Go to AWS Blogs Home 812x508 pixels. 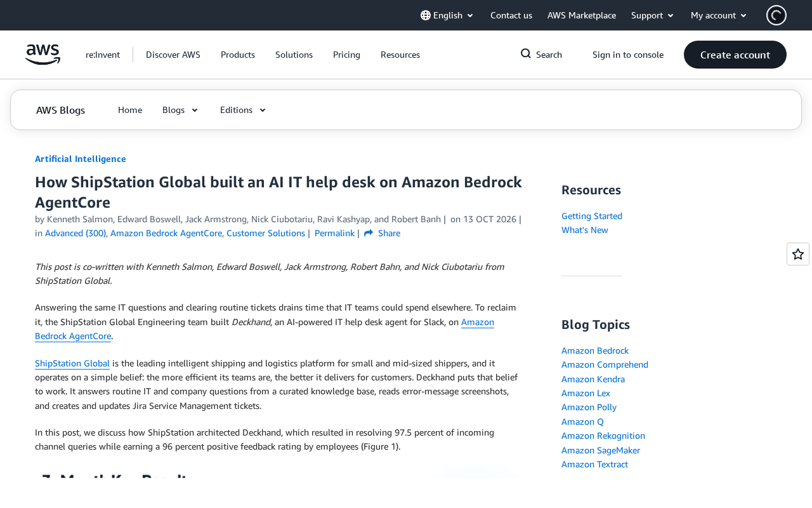(130, 110)
